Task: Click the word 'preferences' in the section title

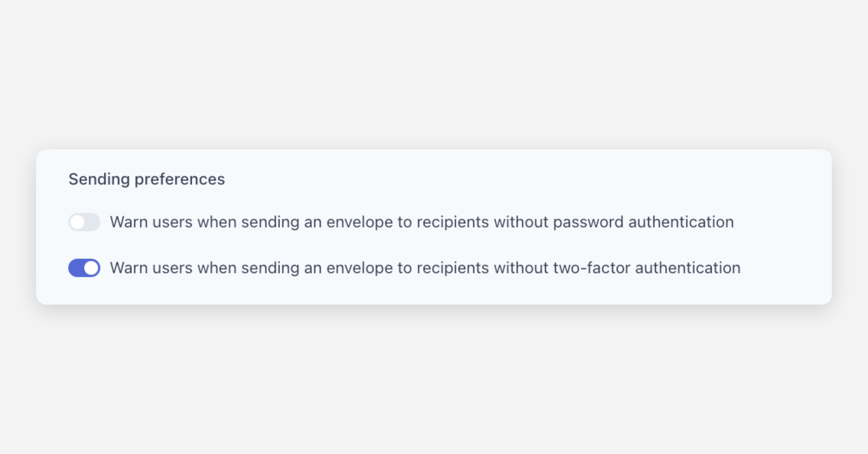Action: click(x=179, y=179)
